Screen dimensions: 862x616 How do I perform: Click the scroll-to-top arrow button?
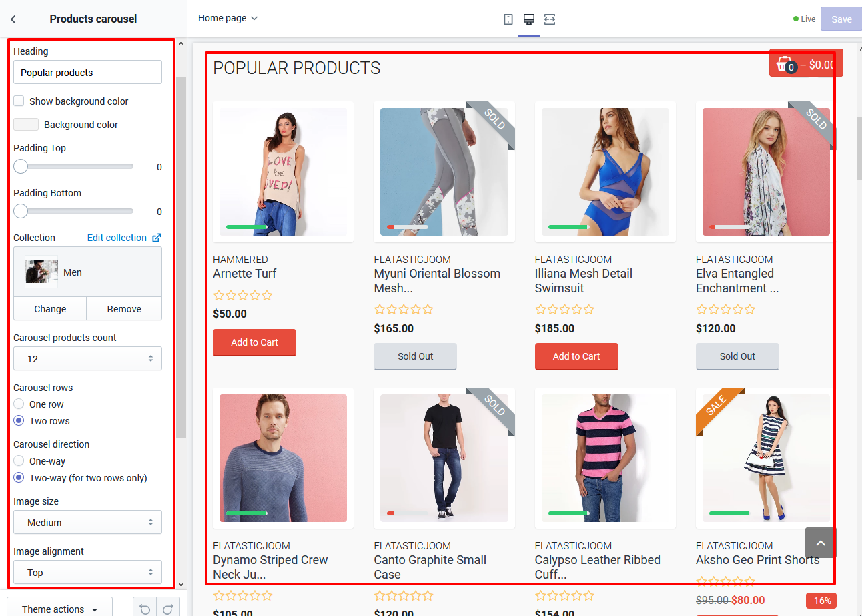pos(821,543)
